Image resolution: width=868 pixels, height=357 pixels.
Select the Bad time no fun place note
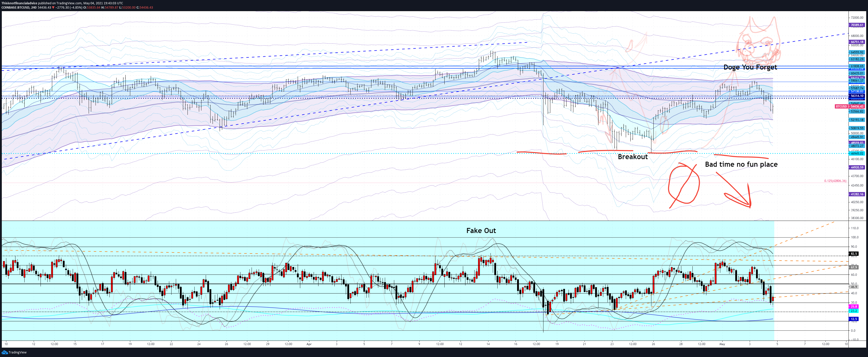(x=741, y=164)
